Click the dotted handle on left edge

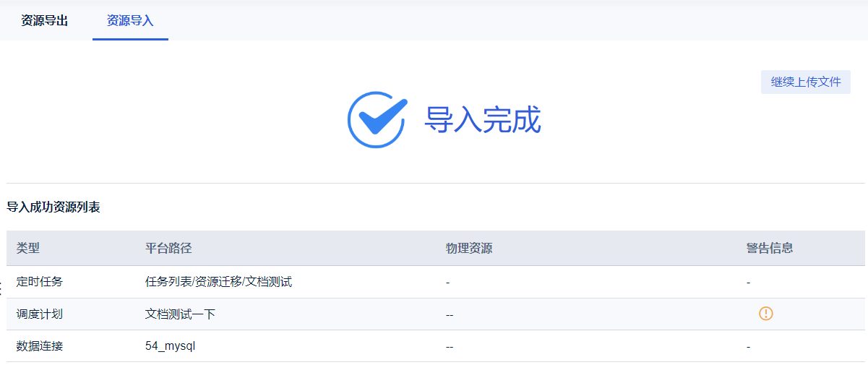[x=1, y=287]
